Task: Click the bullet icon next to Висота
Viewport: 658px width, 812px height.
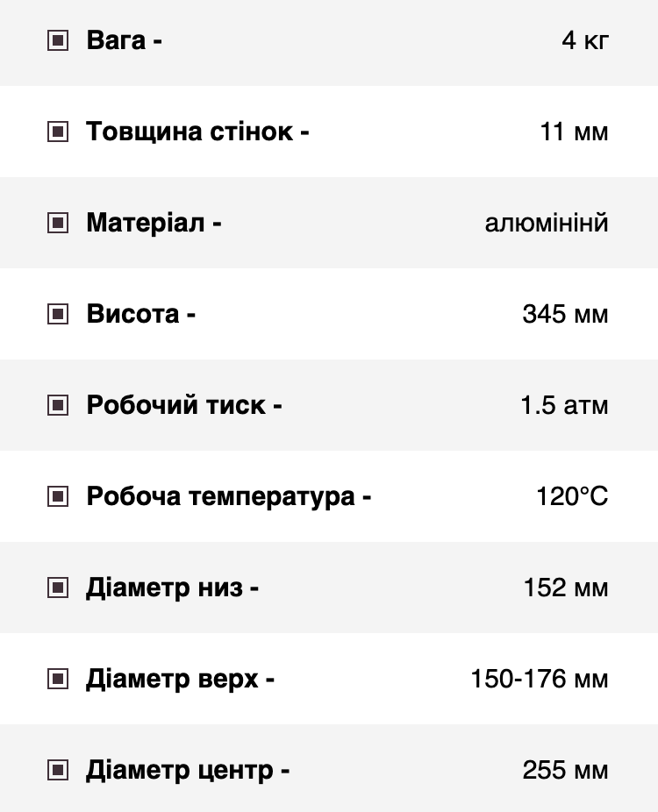Action: pyautogui.click(x=58, y=314)
